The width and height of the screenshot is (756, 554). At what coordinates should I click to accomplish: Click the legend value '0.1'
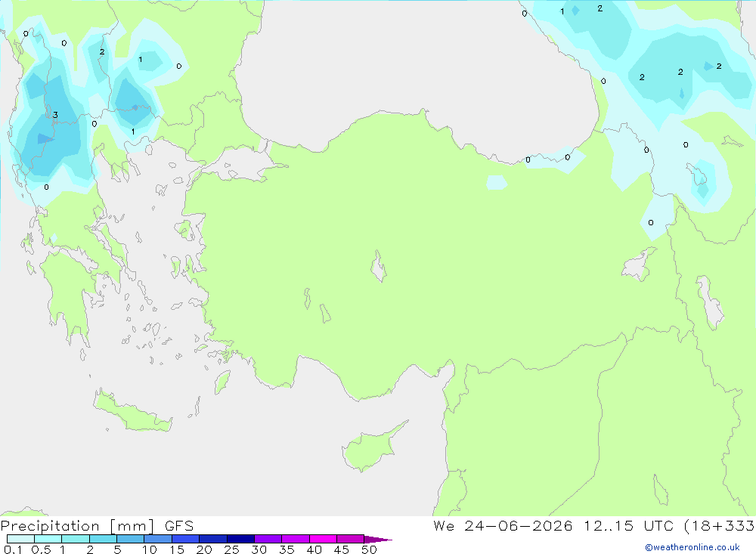point(13,549)
